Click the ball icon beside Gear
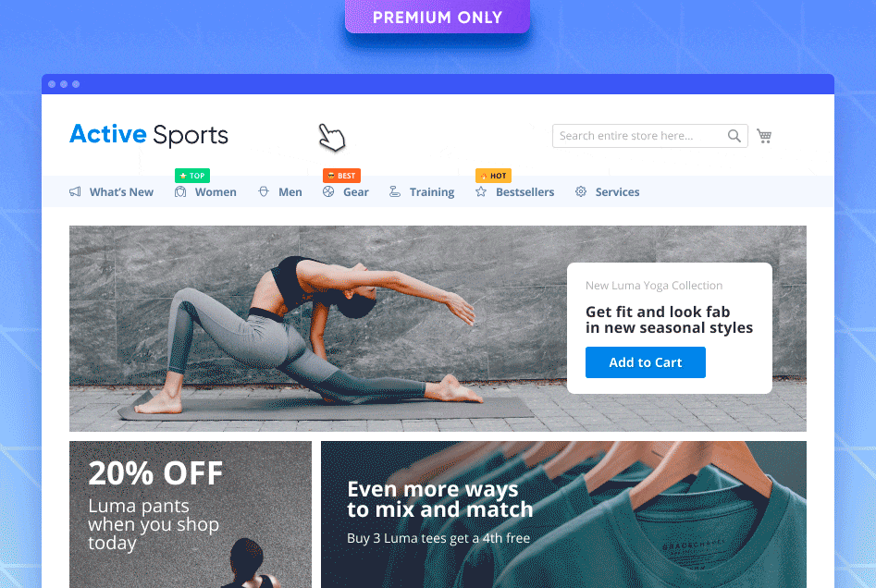 [x=328, y=191]
